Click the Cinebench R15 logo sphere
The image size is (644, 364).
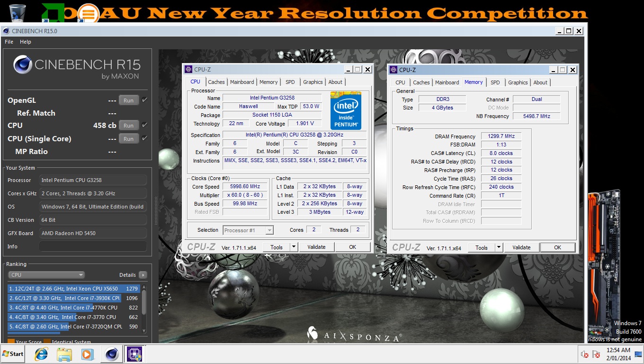pyautogui.click(x=22, y=65)
